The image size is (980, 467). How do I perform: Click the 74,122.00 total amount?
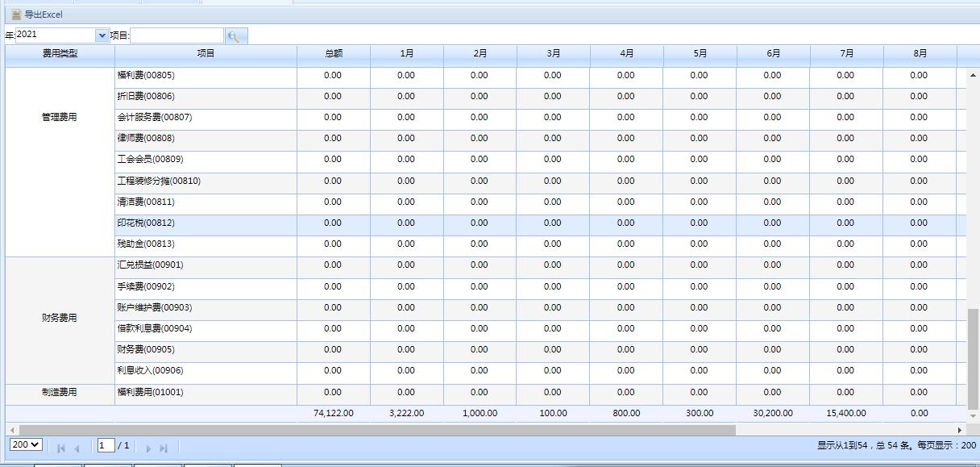point(334,413)
